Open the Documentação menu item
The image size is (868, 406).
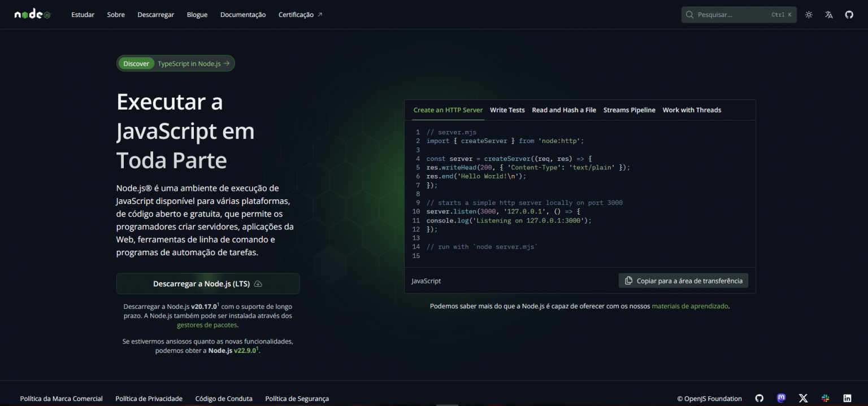click(x=243, y=14)
